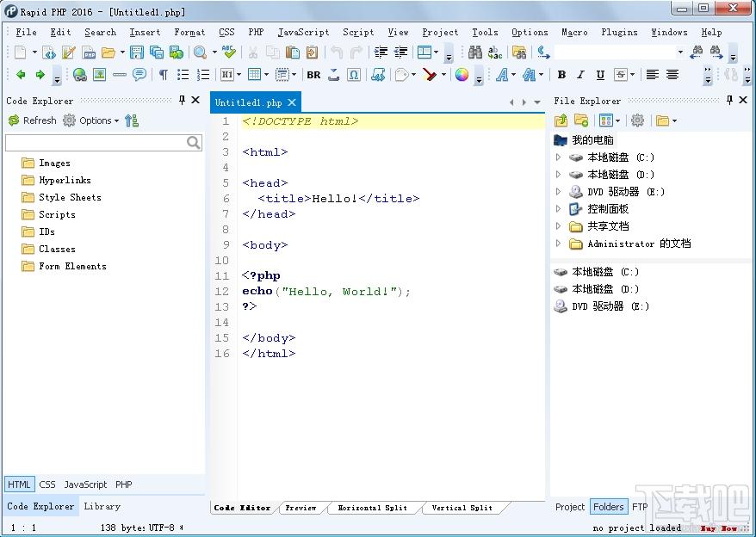756x537 pixels.
Task: Switch to the FTP tab
Action: (640, 507)
